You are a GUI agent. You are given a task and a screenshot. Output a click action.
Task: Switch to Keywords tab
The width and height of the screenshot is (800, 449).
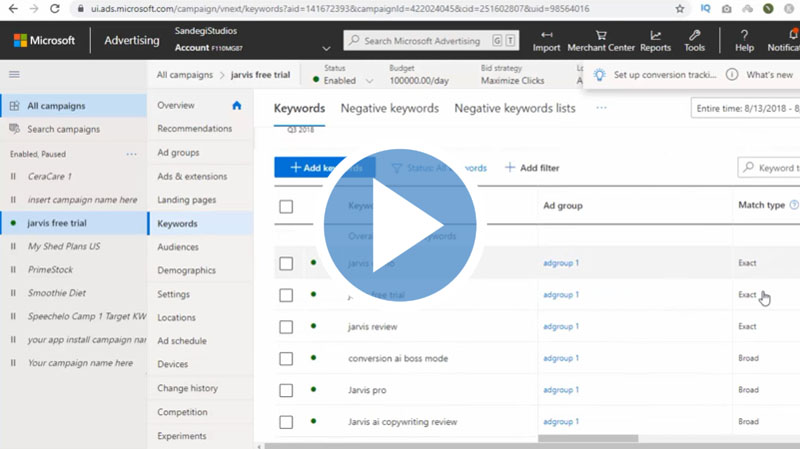point(299,108)
